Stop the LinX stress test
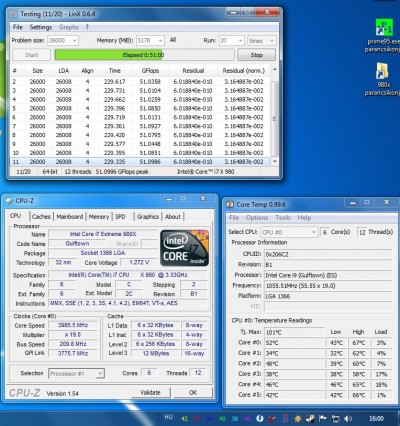The height and width of the screenshot is (426, 400). [256, 55]
